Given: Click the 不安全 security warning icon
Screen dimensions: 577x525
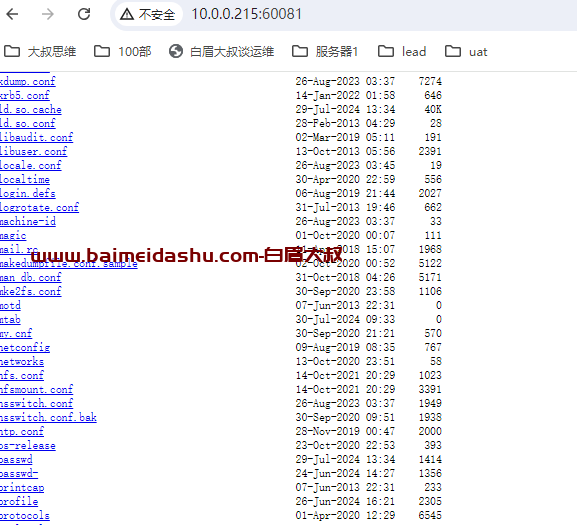Looking at the screenshot, I should click(127, 14).
